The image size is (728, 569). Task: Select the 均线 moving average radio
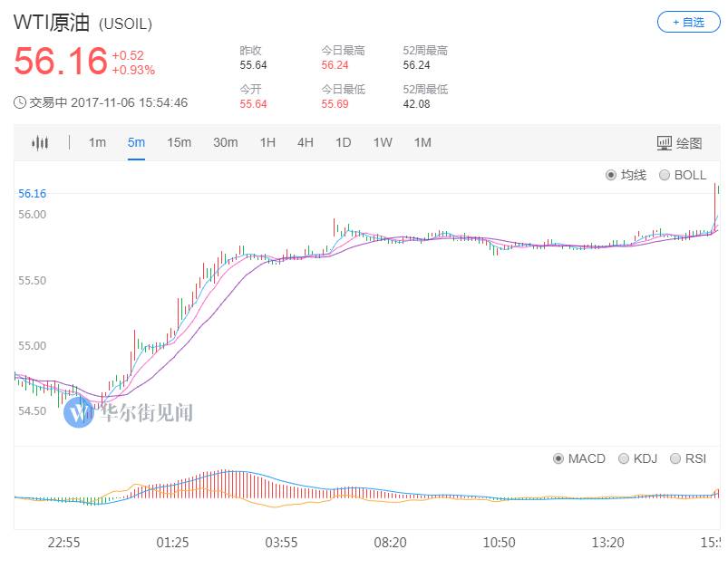611,175
